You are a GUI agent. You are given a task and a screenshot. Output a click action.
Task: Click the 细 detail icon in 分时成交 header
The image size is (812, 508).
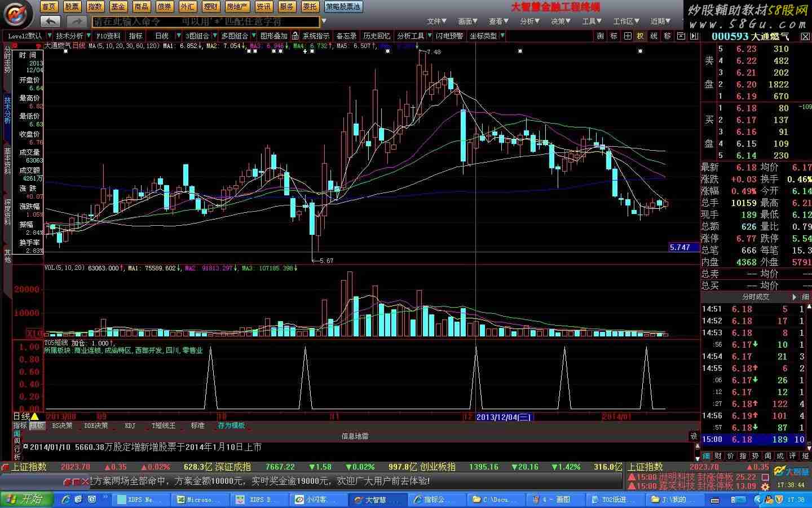805,297
